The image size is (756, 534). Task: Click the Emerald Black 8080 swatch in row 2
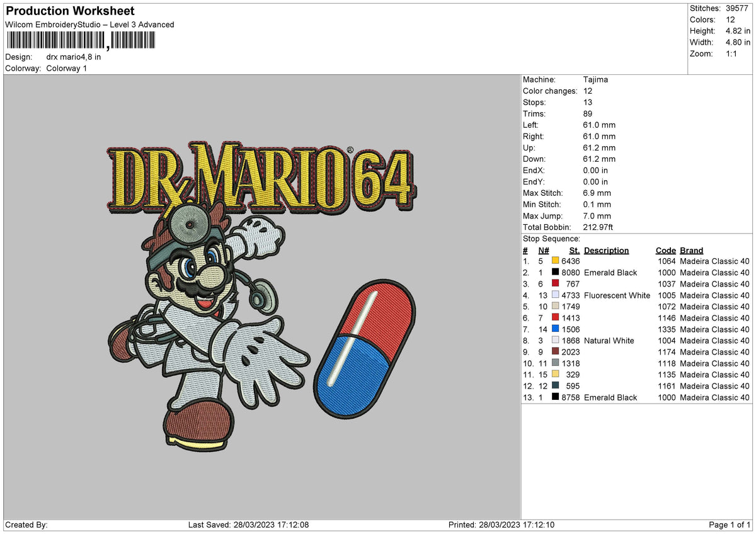[554, 273]
